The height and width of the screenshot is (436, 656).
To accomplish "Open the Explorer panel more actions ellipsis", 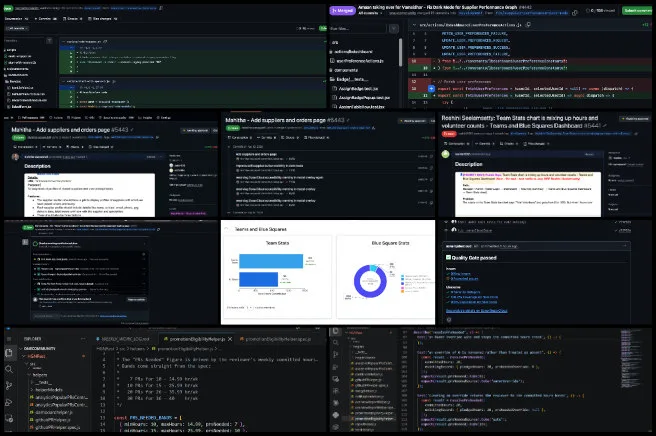I will click(83, 339).
